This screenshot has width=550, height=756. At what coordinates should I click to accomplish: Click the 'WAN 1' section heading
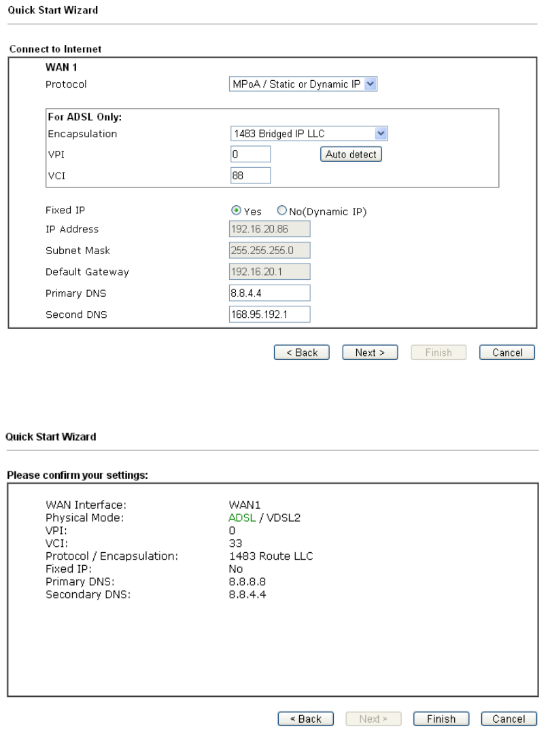click(x=61, y=67)
